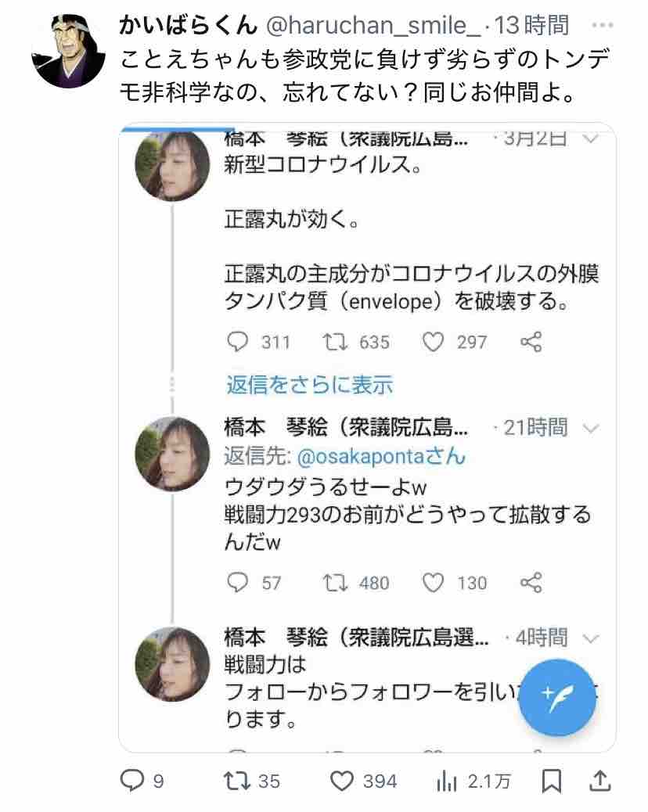Open the three-dot more options menu

click(602, 26)
